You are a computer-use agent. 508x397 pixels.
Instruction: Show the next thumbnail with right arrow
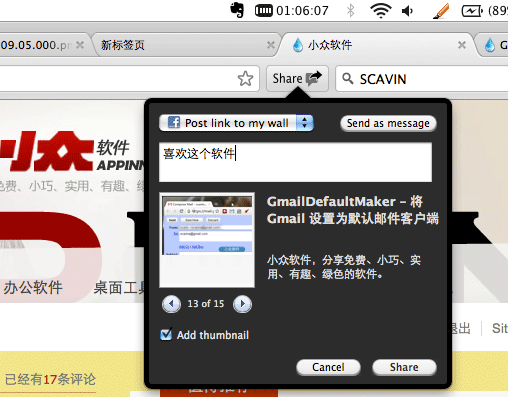(242, 304)
